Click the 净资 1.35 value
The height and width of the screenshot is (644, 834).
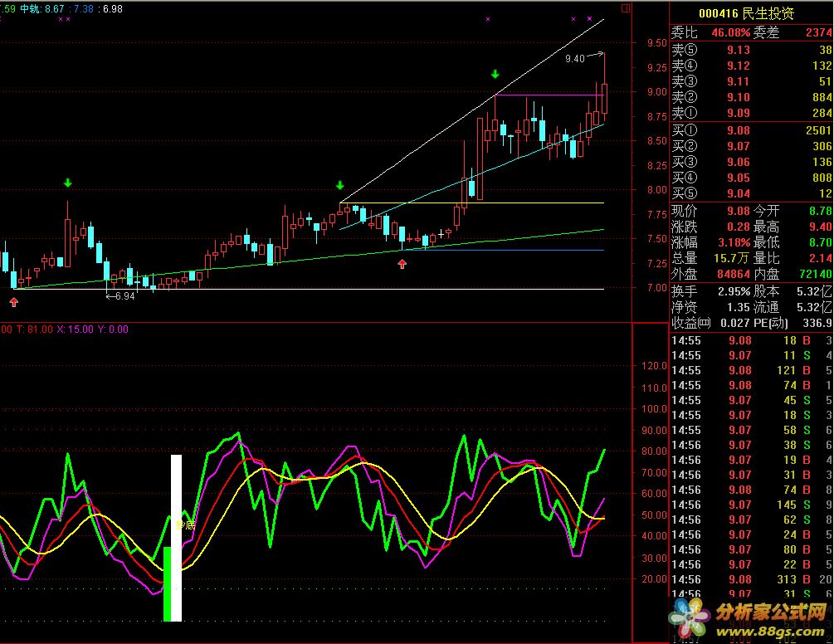pyautogui.click(x=739, y=307)
